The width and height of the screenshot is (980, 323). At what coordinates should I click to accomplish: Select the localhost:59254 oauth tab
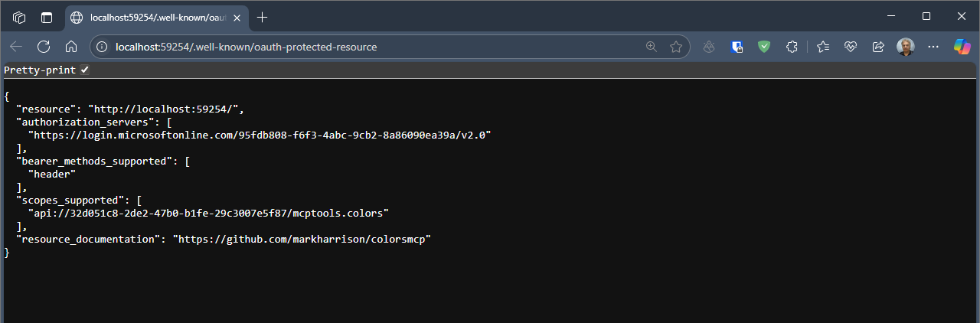point(156,17)
